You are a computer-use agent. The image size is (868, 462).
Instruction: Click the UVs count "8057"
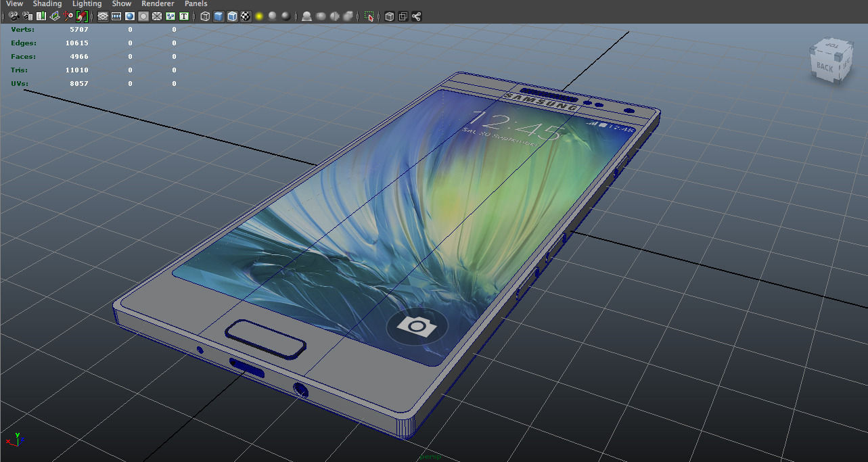click(x=79, y=84)
